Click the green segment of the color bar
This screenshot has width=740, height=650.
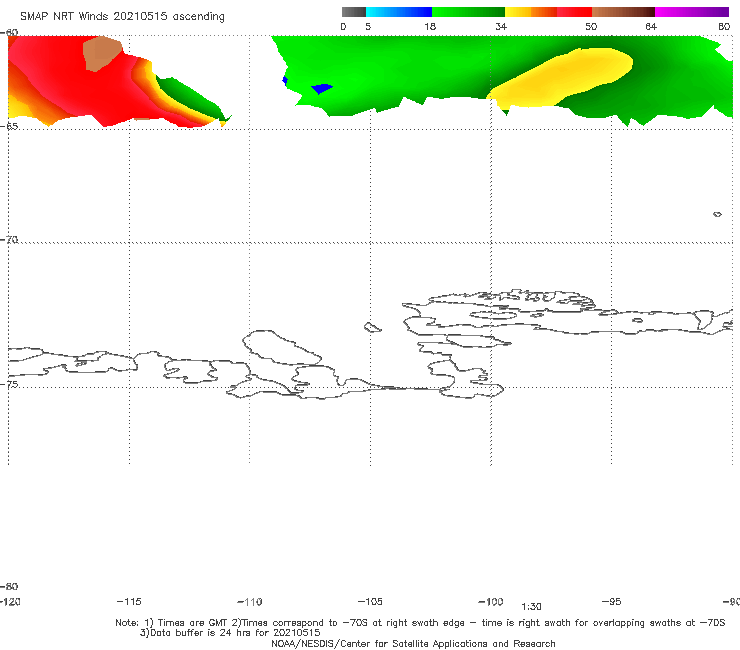click(468, 12)
